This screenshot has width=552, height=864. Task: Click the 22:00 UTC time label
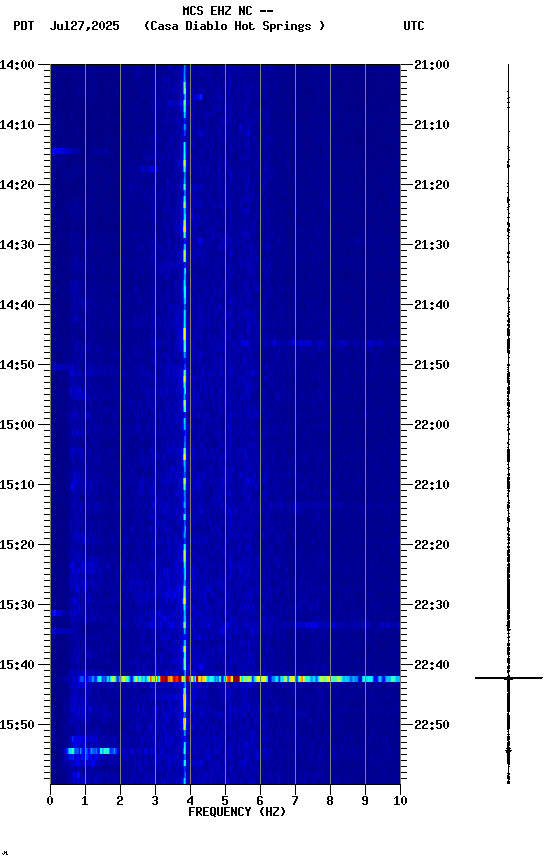coord(432,425)
